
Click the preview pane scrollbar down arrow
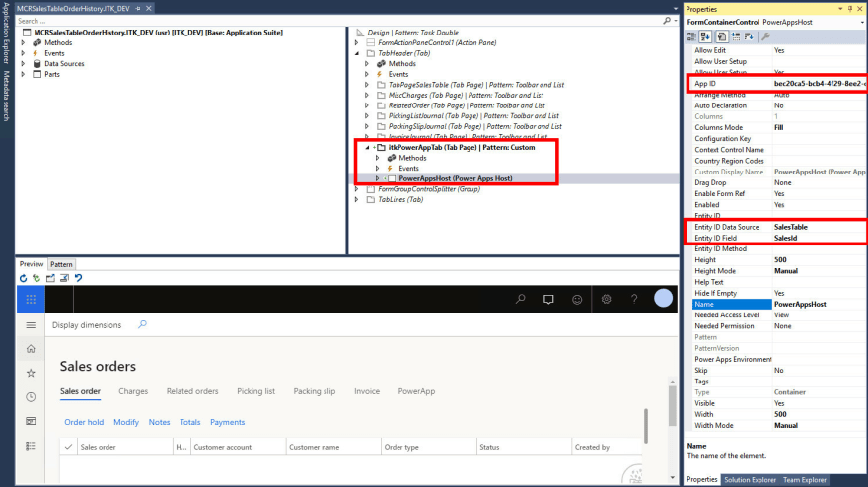pyautogui.click(x=672, y=477)
